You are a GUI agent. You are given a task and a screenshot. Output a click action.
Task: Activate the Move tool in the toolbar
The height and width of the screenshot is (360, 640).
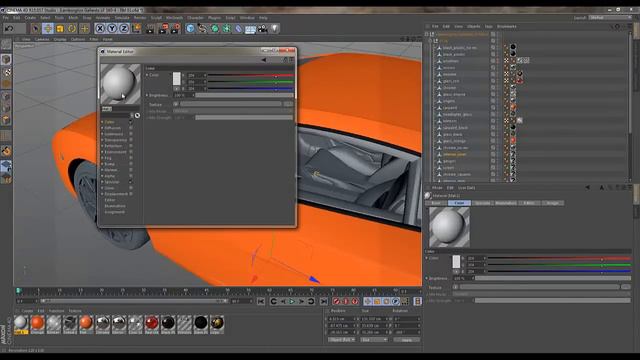tap(48, 28)
